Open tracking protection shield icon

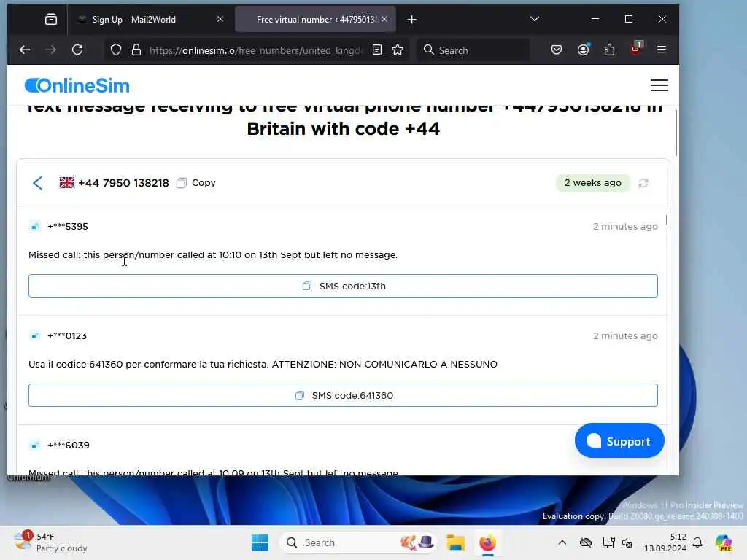click(116, 50)
